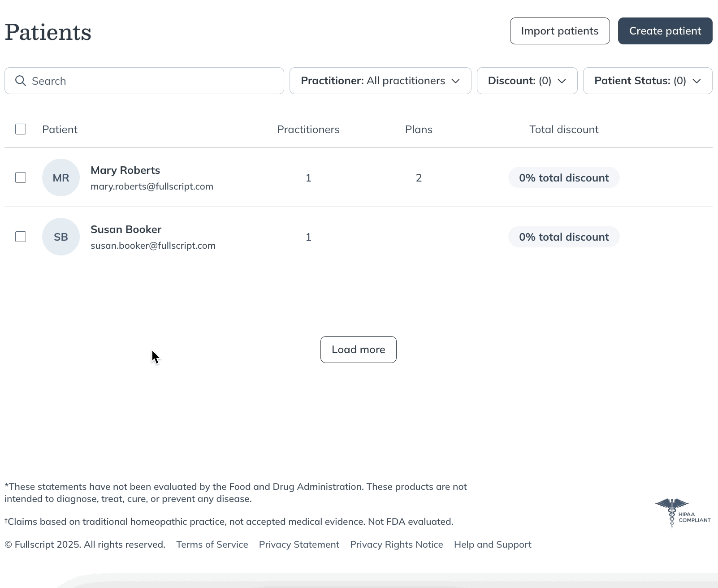Open the Help and Support link
This screenshot has height=588, width=718.
[x=493, y=545]
